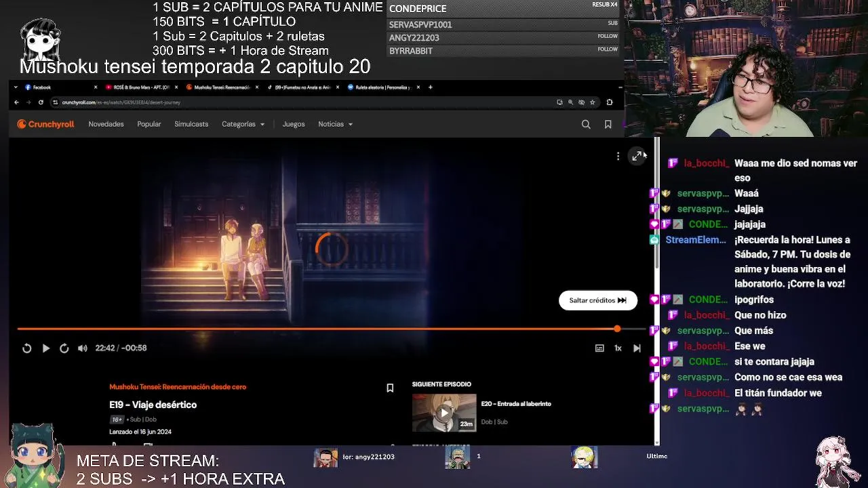
Task: View site information icon in address bar
Action: (x=56, y=102)
